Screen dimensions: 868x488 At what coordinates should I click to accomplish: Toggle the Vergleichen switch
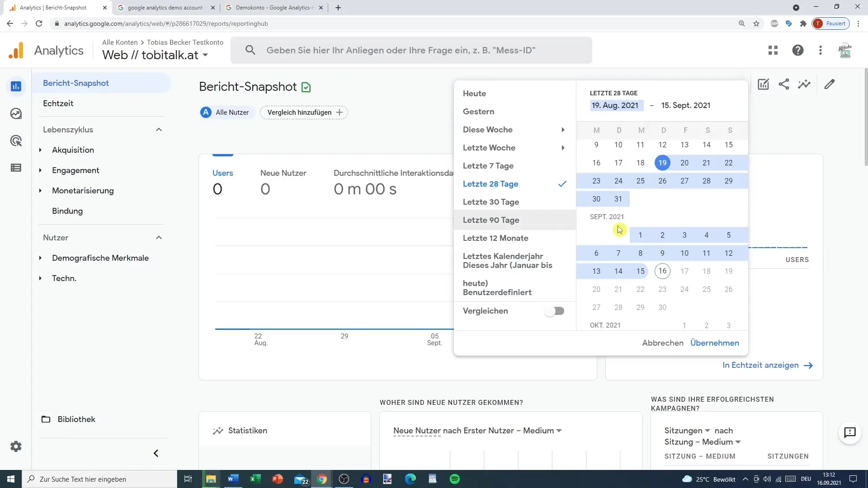[555, 311]
